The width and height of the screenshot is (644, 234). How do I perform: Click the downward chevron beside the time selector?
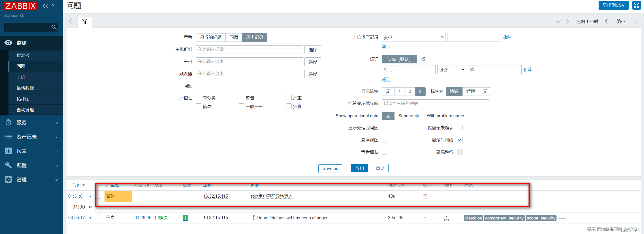pos(558,21)
